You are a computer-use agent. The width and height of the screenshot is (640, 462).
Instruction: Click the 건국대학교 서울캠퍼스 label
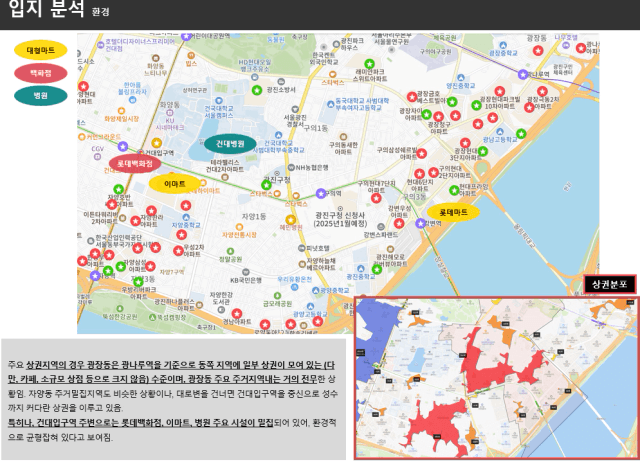219,112
